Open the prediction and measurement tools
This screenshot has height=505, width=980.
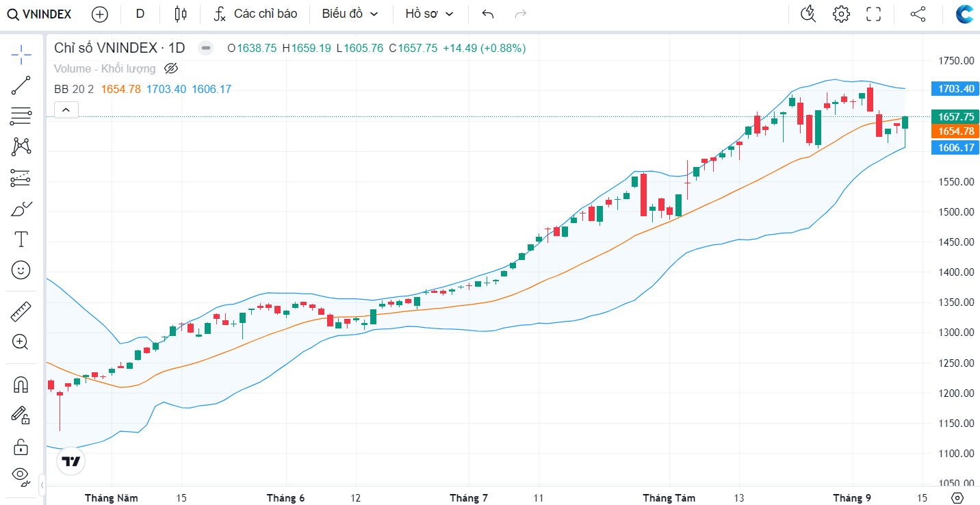(21, 178)
